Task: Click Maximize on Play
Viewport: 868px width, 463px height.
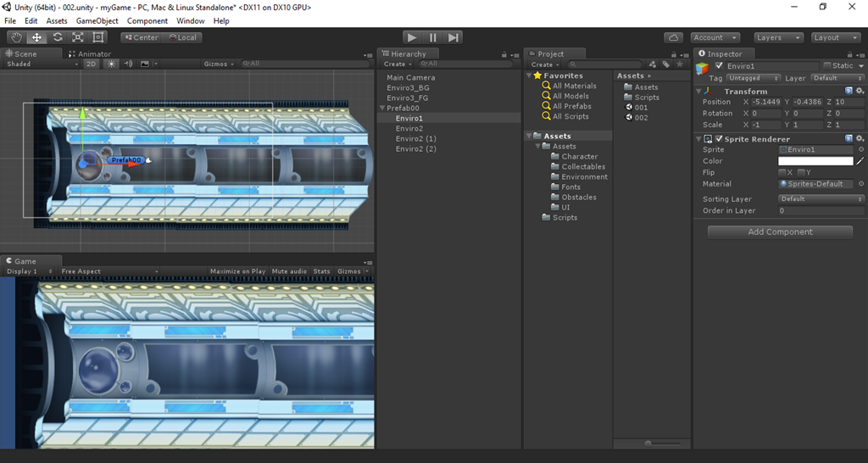Action: 237,271
